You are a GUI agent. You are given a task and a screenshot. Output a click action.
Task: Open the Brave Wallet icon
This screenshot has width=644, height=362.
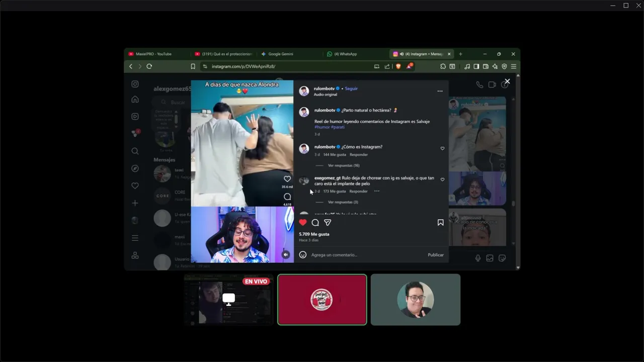pyautogui.click(x=486, y=66)
